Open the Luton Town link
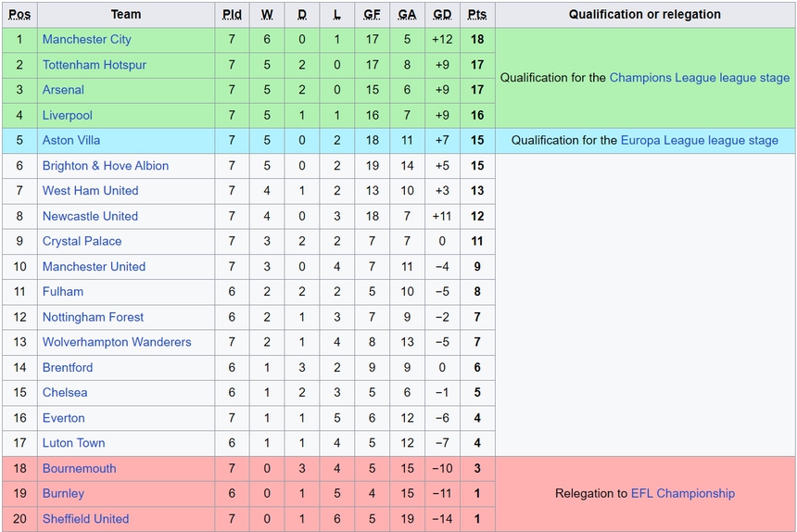Image resolution: width=797 pixels, height=532 pixels. point(74,443)
